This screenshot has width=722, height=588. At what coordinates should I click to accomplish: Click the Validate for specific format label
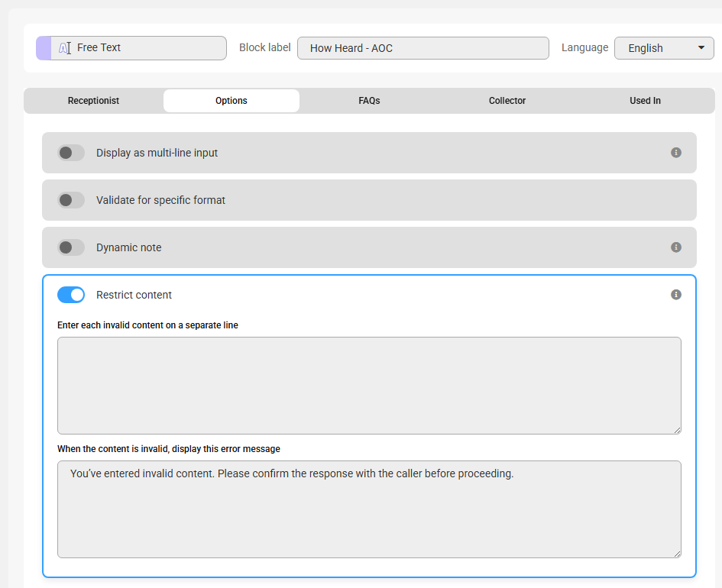tap(160, 200)
